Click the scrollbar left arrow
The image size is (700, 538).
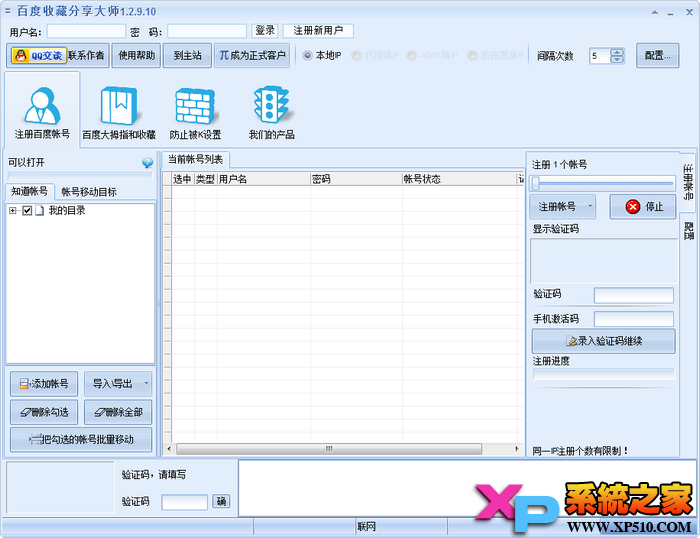(169, 448)
